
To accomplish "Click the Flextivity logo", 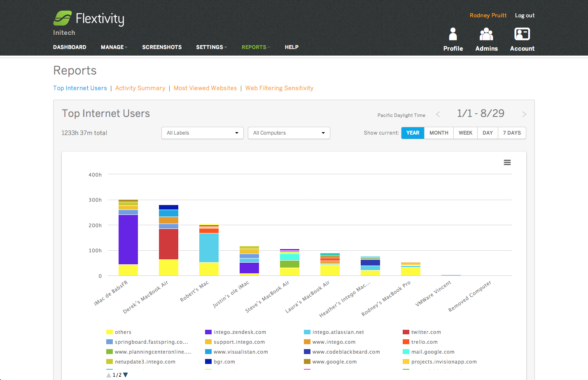I will click(x=88, y=18).
